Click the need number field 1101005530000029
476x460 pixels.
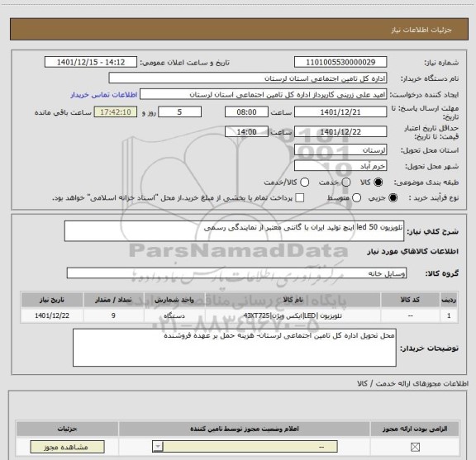[x=340, y=62]
